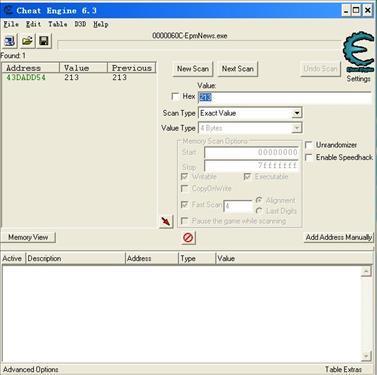The width and height of the screenshot is (377, 375).
Task: Open the process list computer icon
Action: click(9, 41)
